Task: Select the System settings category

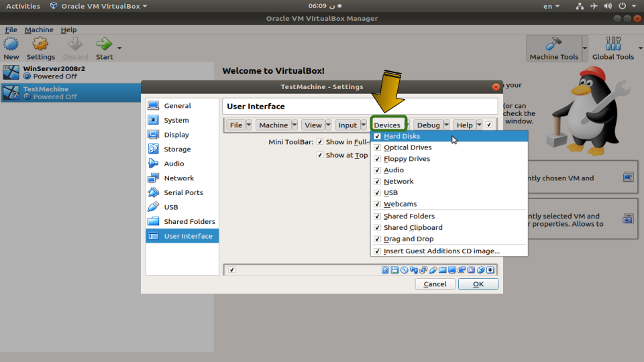Action: tap(182, 120)
